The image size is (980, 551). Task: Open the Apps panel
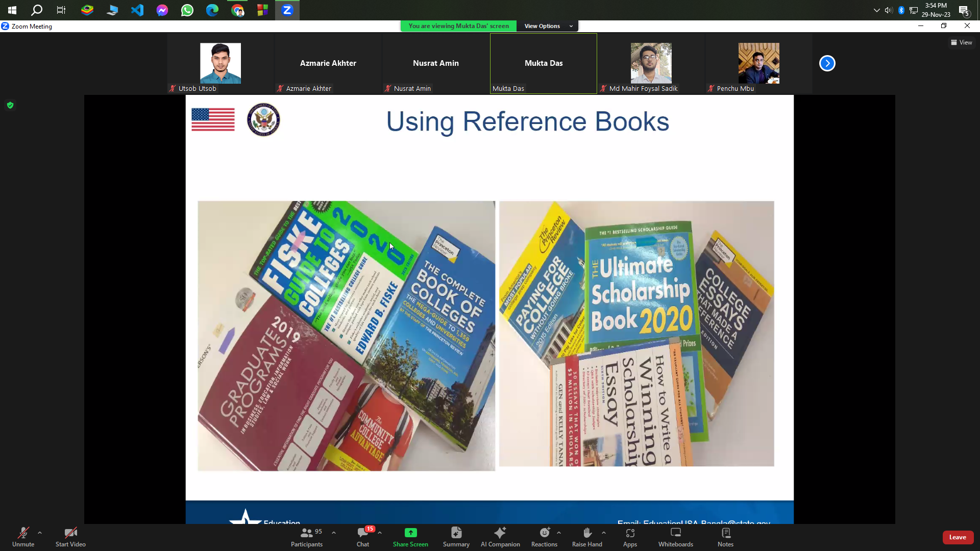[630, 537]
